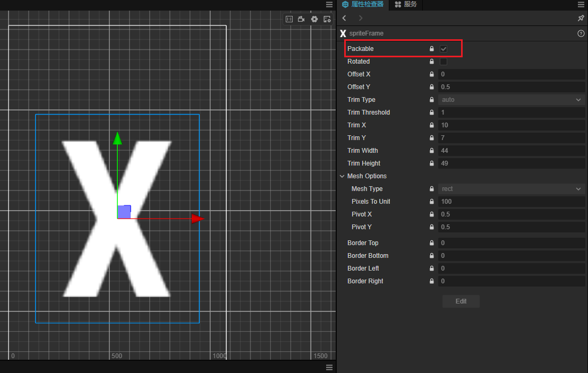Open the inspector panel hamburger menu
The image size is (588, 373).
pos(581,4)
